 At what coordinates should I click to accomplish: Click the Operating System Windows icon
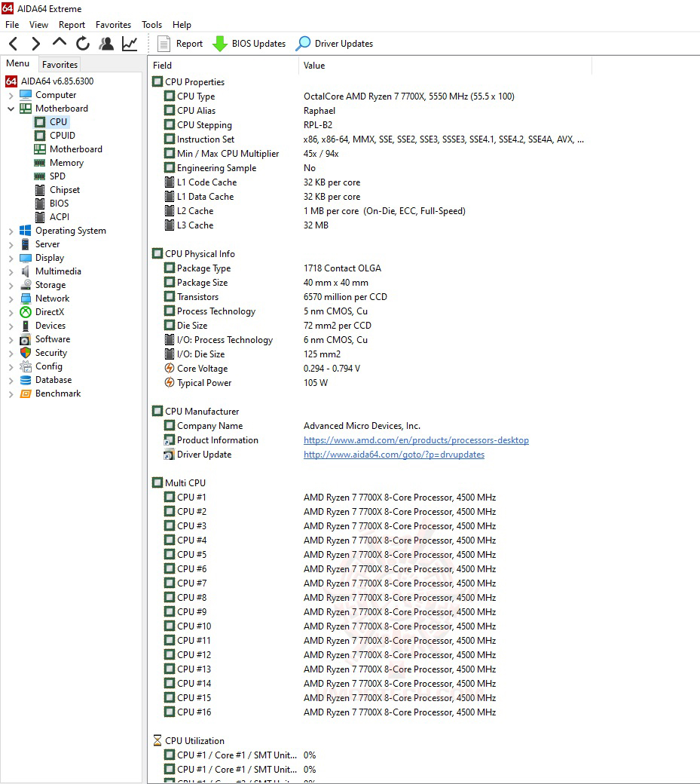click(x=26, y=231)
